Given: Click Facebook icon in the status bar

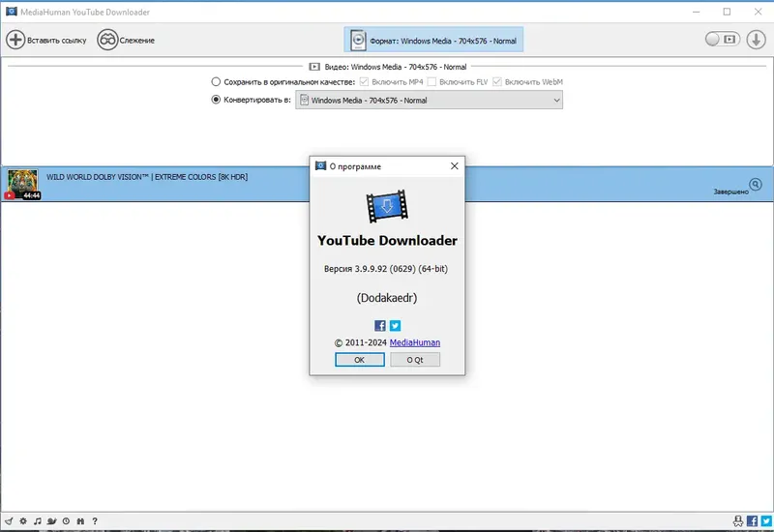Looking at the screenshot, I should tap(753, 521).
